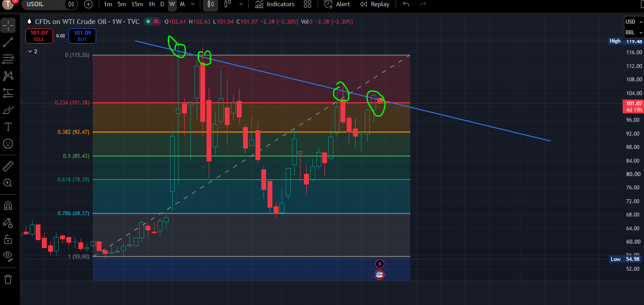Click the 101.07 SELL button
The width and height of the screenshot is (644, 305).
39,36
